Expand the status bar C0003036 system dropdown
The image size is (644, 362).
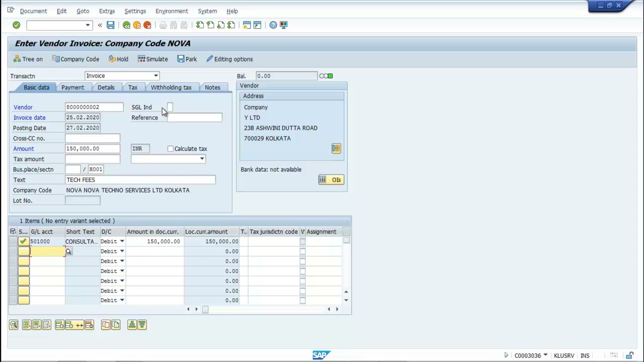pos(545,355)
